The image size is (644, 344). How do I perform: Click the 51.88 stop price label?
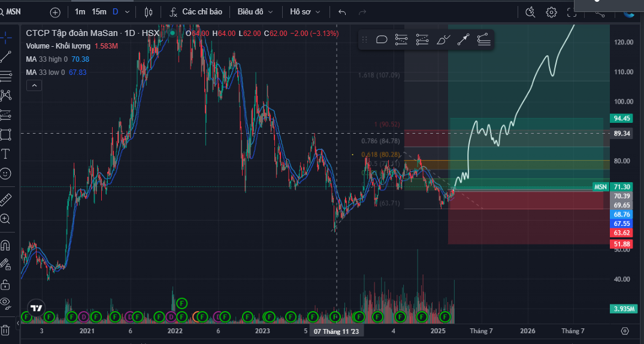point(621,245)
